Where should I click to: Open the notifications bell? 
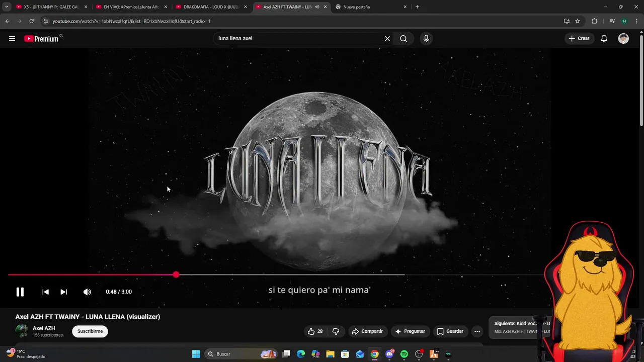(604, 39)
